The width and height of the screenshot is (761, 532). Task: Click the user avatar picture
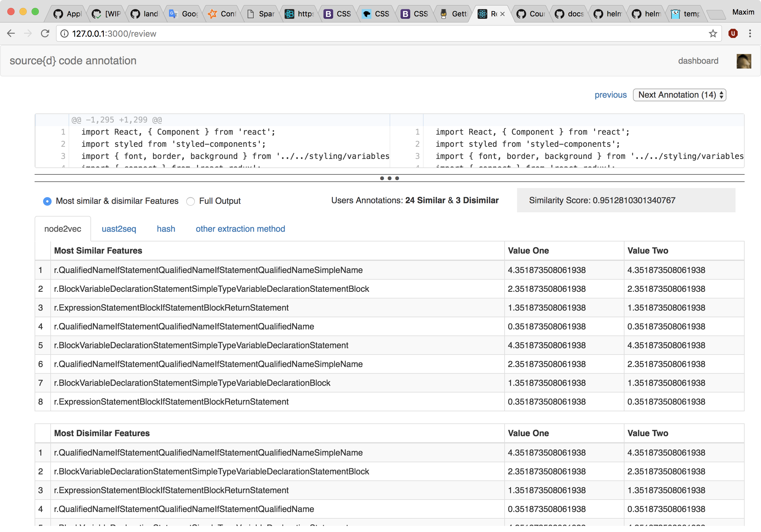coord(743,61)
